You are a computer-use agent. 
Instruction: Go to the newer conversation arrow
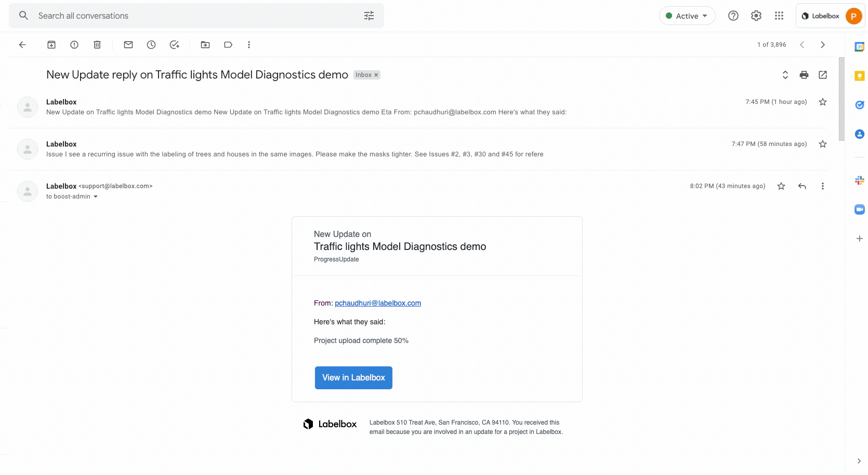point(802,45)
